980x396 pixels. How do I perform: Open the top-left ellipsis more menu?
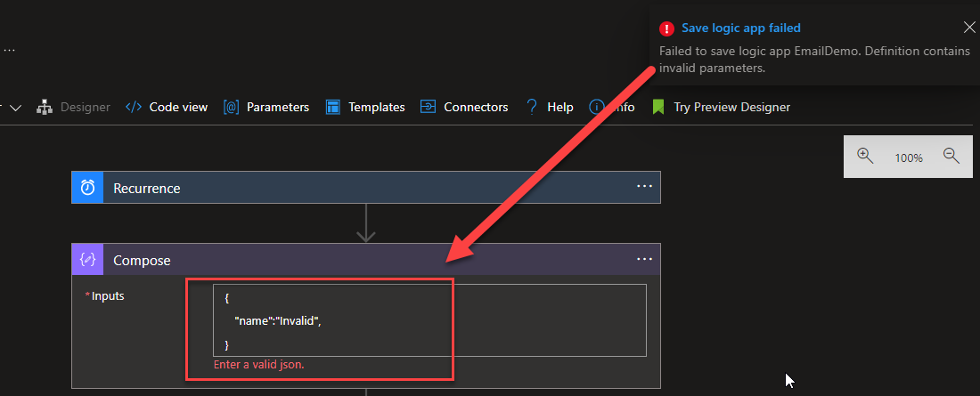[x=9, y=51]
